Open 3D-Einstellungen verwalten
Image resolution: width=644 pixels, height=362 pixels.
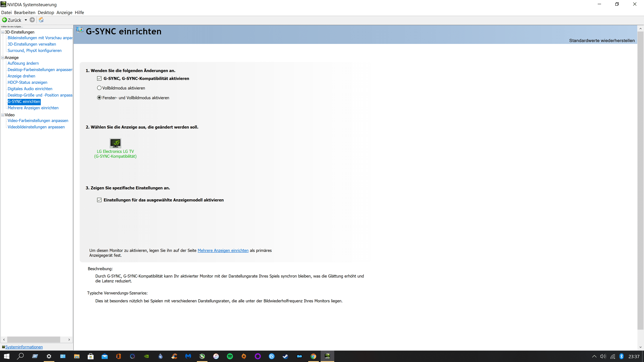click(x=32, y=44)
